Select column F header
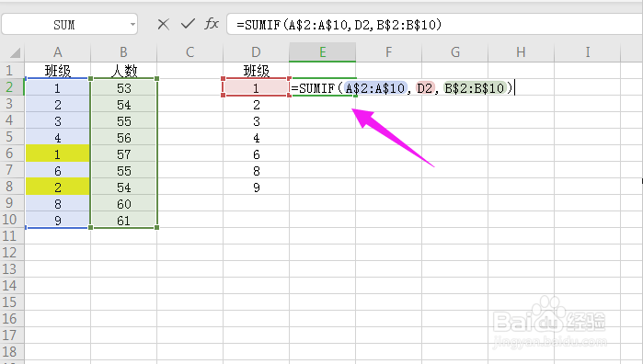The width and height of the screenshot is (643, 364). [x=388, y=52]
